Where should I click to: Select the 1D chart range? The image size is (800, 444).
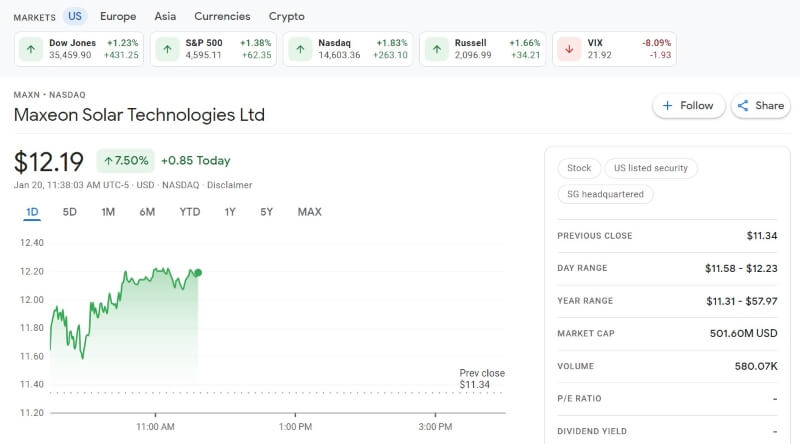pyautogui.click(x=32, y=212)
